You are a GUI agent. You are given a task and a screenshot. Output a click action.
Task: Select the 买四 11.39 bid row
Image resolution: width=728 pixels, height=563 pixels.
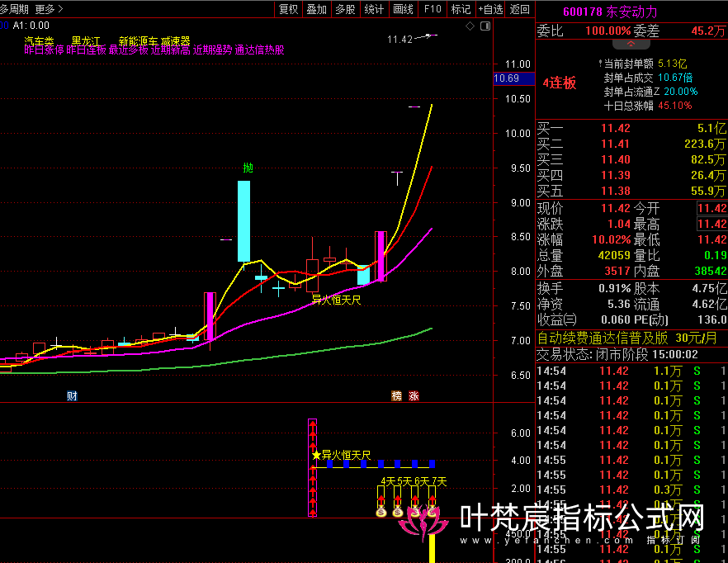631,176
